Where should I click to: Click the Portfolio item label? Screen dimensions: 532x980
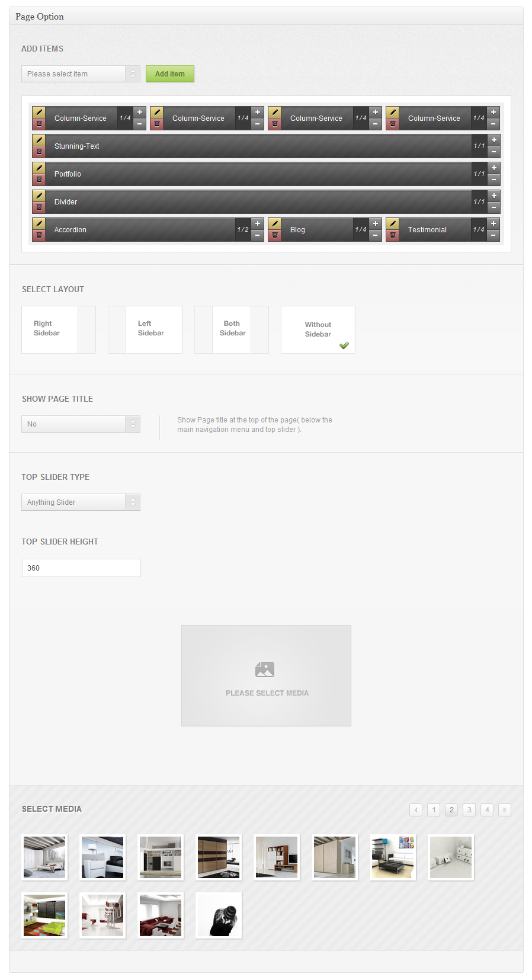coord(68,174)
